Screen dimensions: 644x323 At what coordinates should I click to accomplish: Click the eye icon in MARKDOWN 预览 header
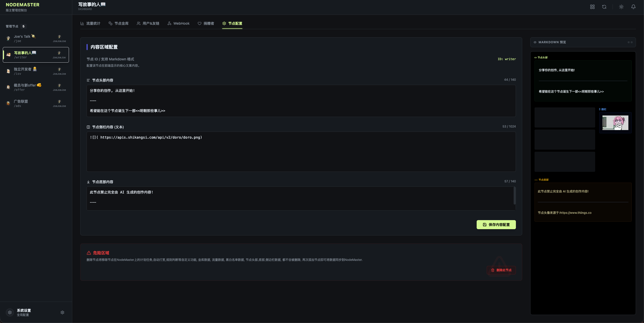535,42
